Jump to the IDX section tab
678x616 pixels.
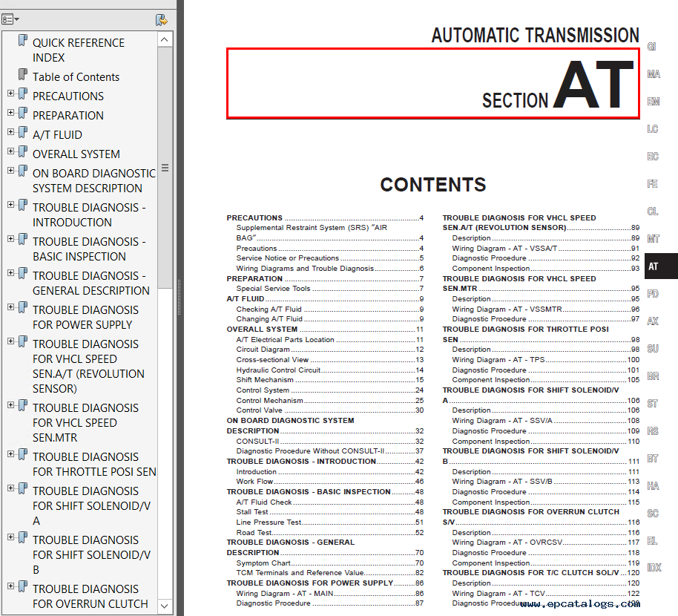click(654, 568)
